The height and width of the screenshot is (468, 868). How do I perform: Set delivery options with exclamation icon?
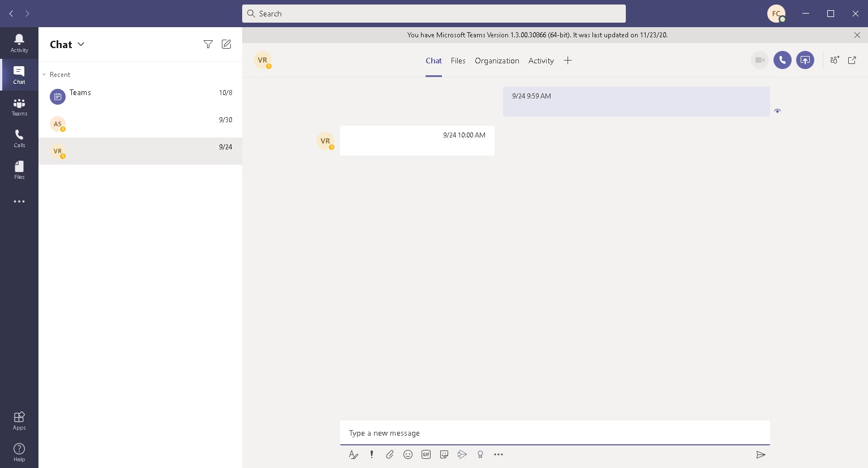(x=372, y=454)
